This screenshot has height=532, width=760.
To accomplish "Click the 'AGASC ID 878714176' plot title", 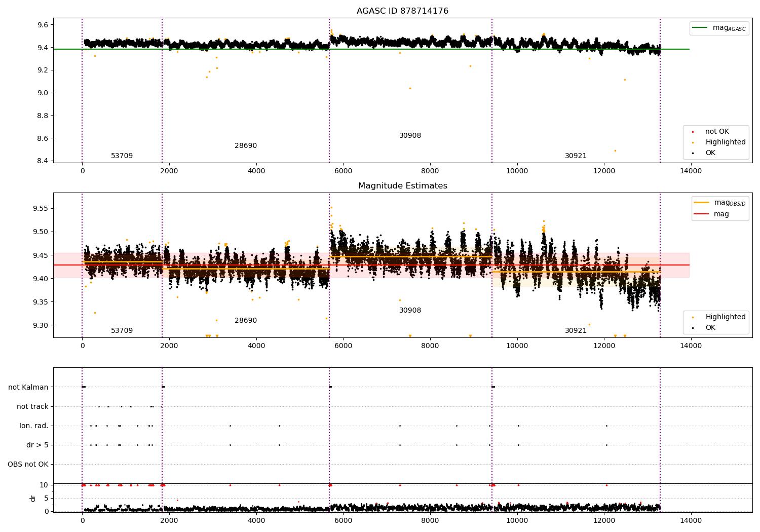I will click(x=402, y=11).
